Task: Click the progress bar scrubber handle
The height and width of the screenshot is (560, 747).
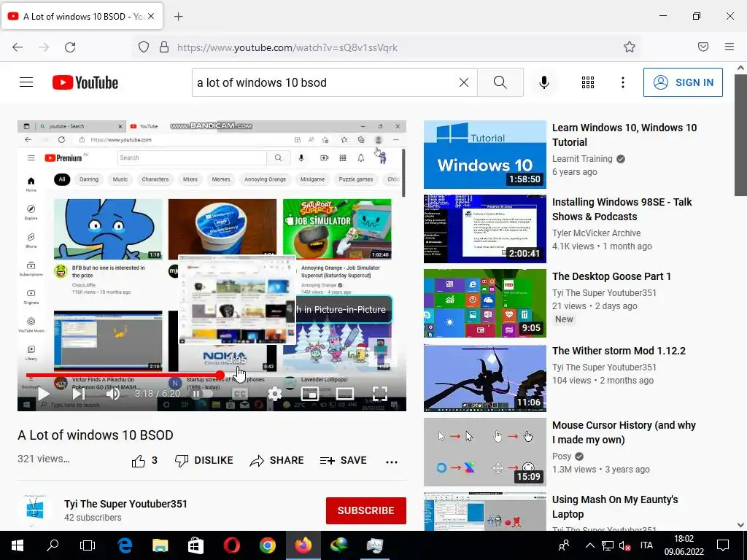Action: pos(220,376)
